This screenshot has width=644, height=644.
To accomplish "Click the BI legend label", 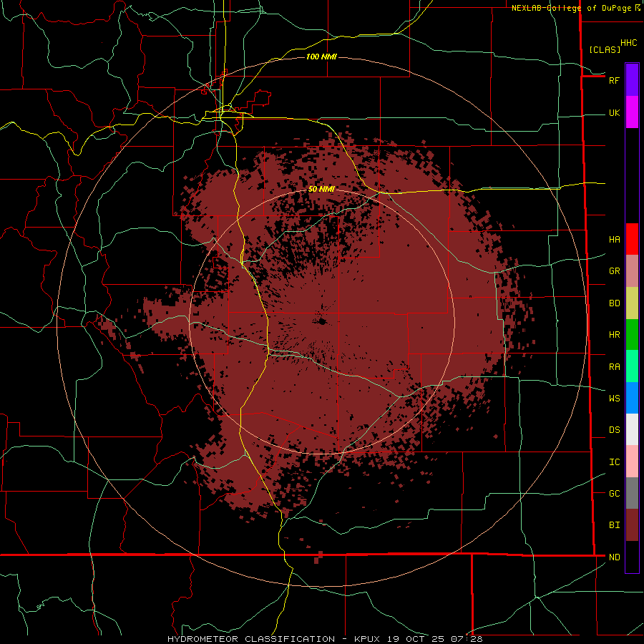I will tap(614, 525).
